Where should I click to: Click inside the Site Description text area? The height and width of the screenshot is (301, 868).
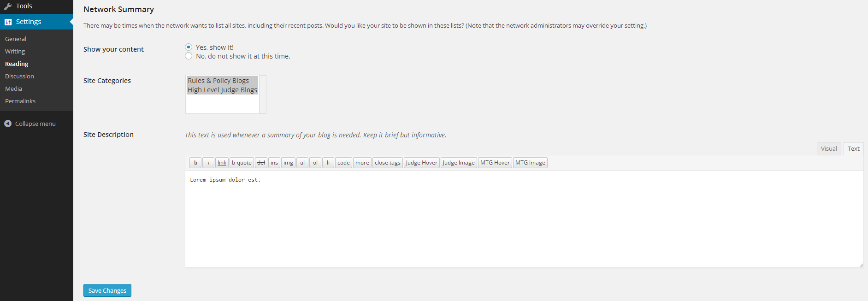(x=524, y=219)
